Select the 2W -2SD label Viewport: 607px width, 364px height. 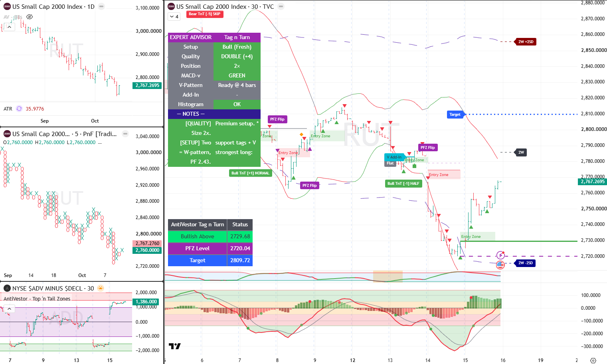(525, 263)
